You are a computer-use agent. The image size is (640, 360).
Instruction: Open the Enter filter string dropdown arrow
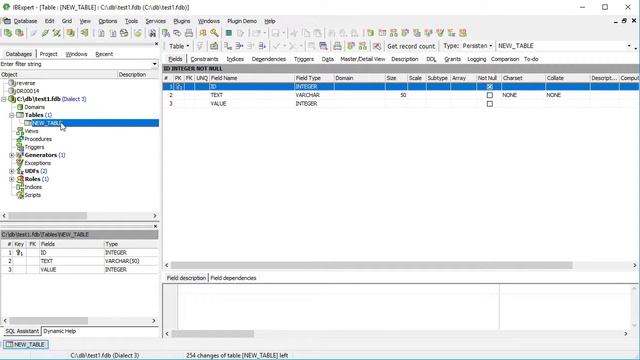tap(155, 64)
